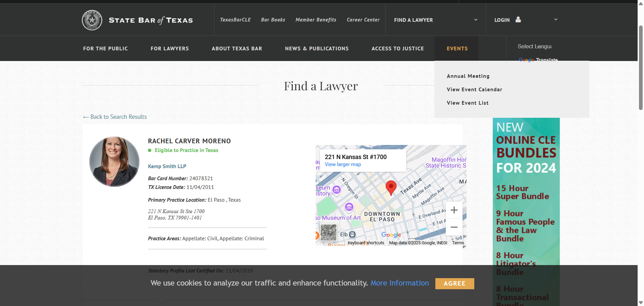This screenshot has height=306, width=644.
Task: Switch map to satellite imagery thumbnail
Action: [328, 233]
